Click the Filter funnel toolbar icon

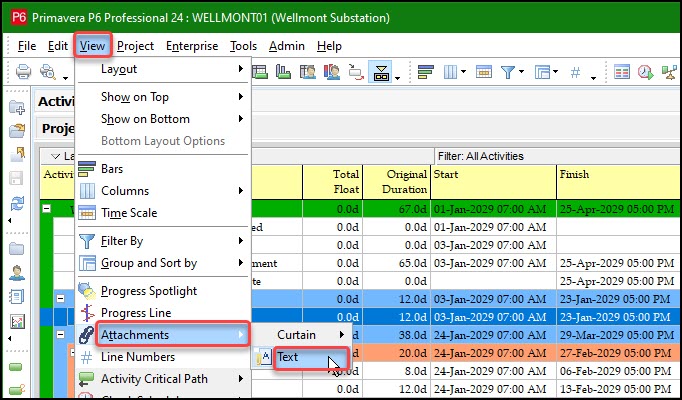click(508, 72)
